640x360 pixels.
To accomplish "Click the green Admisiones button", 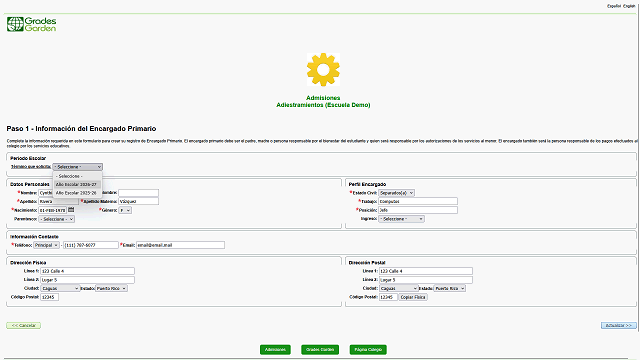I will click(275, 350).
